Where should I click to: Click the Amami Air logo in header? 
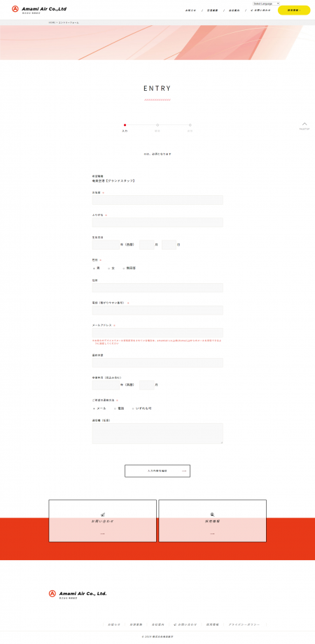click(39, 9)
